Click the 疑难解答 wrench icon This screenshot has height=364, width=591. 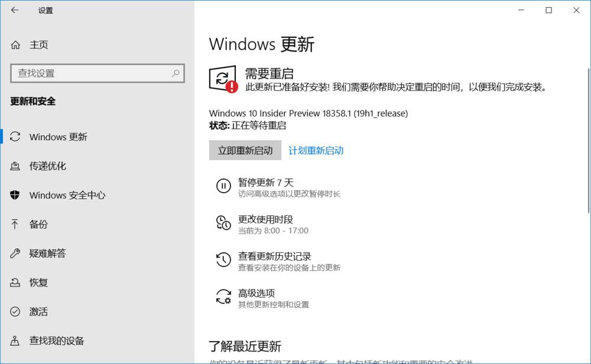(x=15, y=253)
